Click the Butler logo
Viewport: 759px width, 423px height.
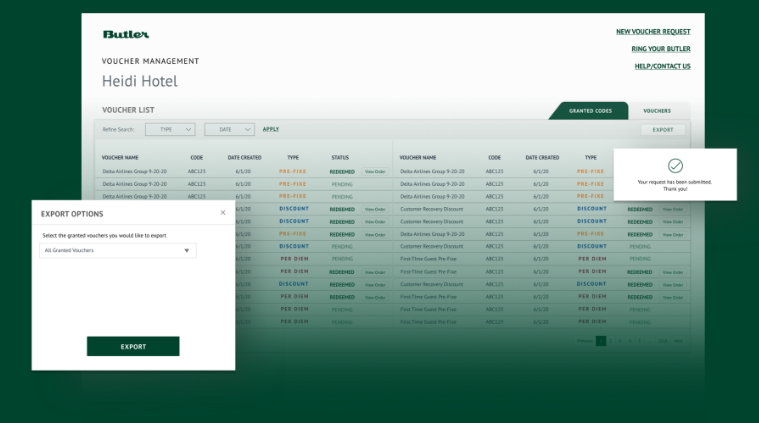126,34
